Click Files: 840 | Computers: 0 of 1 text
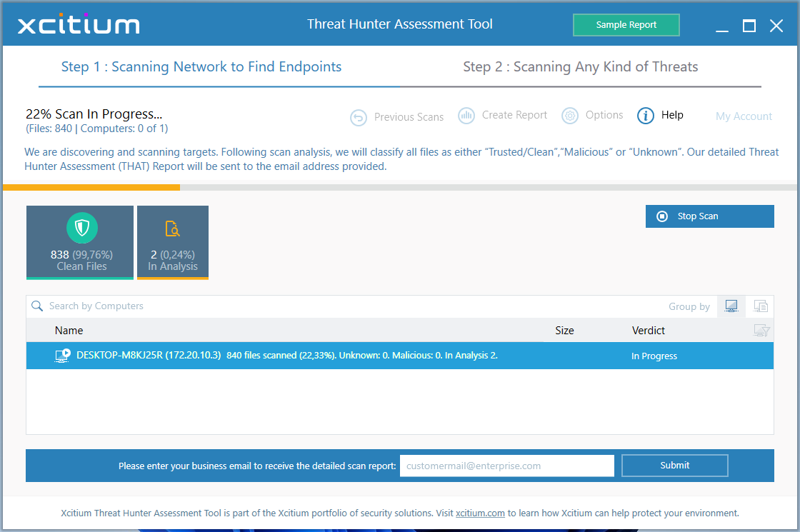 pos(97,129)
